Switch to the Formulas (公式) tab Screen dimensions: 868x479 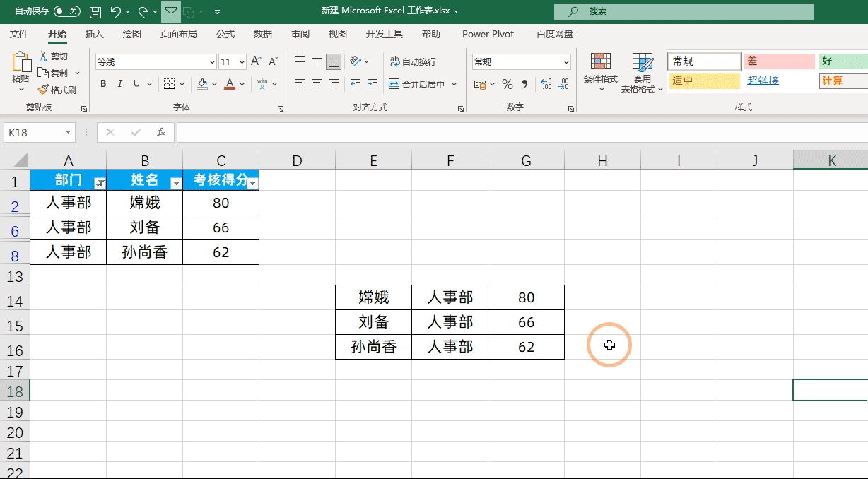225,34
